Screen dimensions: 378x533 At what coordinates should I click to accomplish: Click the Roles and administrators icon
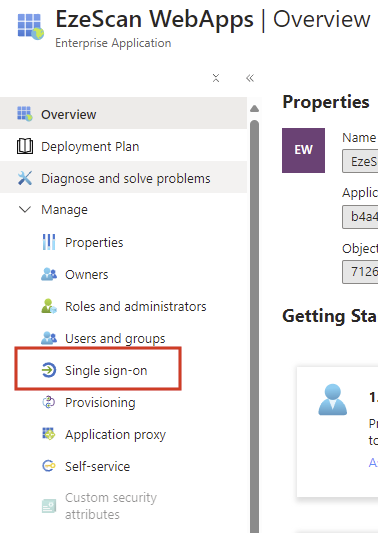click(49, 306)
